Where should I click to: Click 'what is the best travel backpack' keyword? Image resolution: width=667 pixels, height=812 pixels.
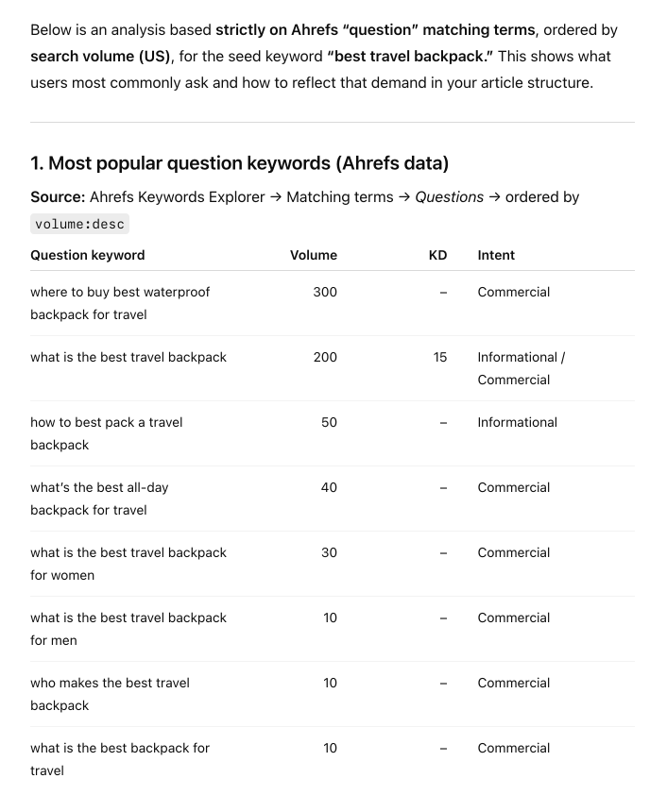[128, 357]
